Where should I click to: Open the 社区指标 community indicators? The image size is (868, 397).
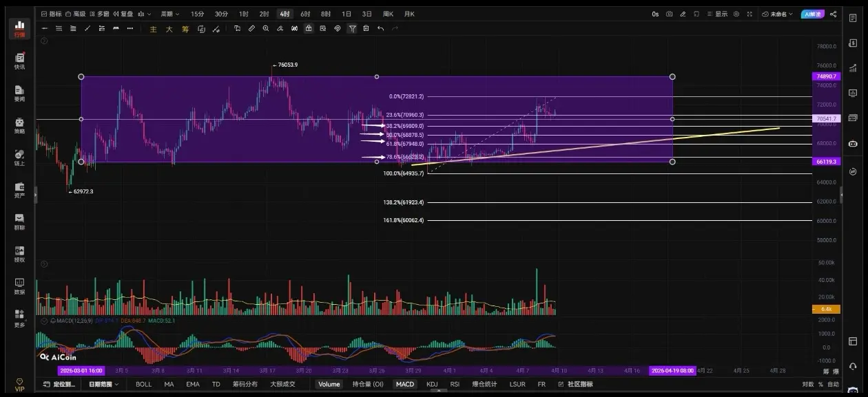click(x=575, y=384)
